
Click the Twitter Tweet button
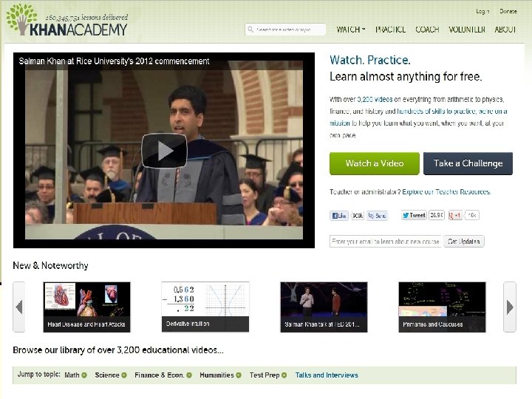click(414, 215)
